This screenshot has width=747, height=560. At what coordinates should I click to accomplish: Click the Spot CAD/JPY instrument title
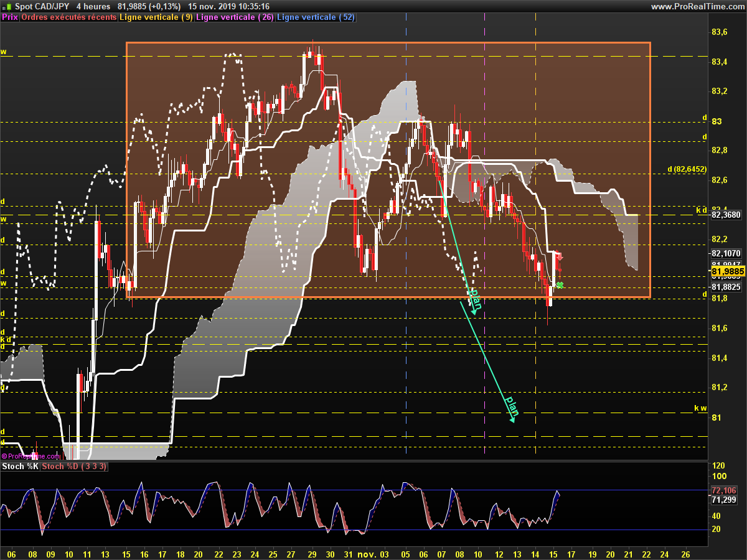[x=42, y=6]
